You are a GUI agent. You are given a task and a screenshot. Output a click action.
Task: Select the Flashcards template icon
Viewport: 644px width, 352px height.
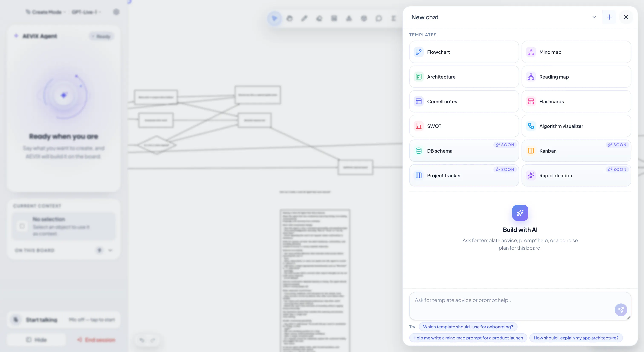pos(531,102)
